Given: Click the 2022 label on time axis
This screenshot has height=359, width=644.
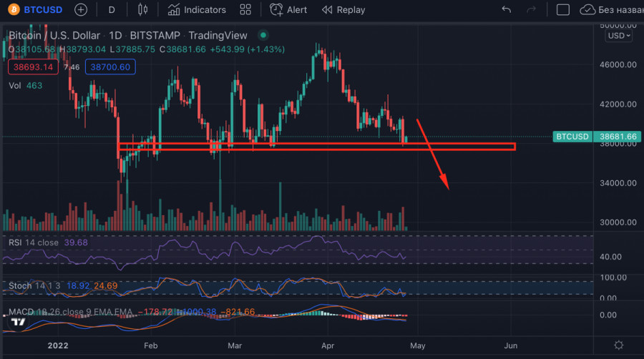Looking at the screenshot, I should tap(58, 345).
